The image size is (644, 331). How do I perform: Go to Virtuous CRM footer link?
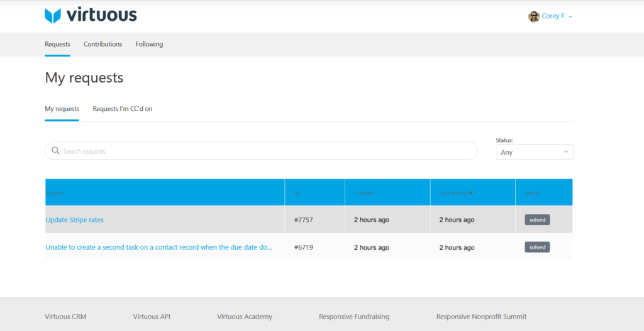(x=67, y=317)
